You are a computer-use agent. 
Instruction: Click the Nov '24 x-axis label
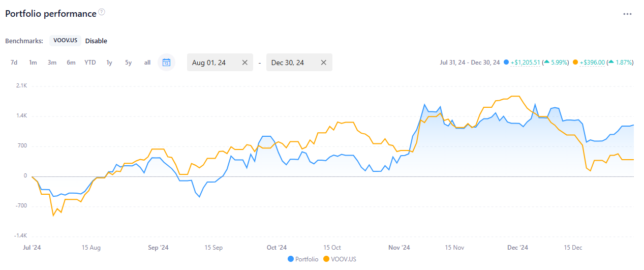[x=399, y=248]
